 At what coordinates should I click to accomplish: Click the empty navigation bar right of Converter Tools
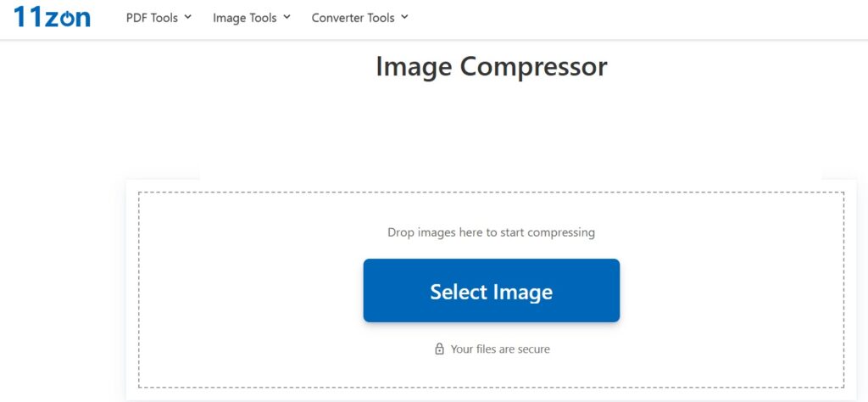pos(636,18)
